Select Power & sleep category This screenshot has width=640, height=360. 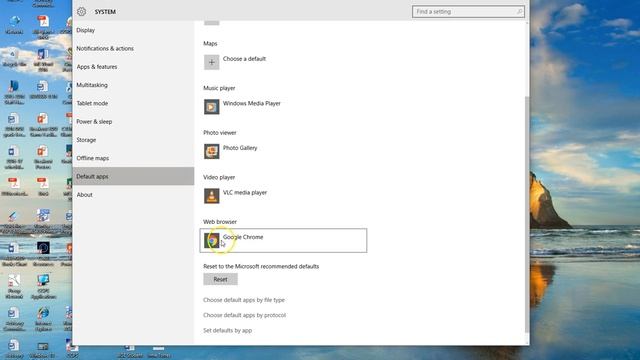[94, 122]
